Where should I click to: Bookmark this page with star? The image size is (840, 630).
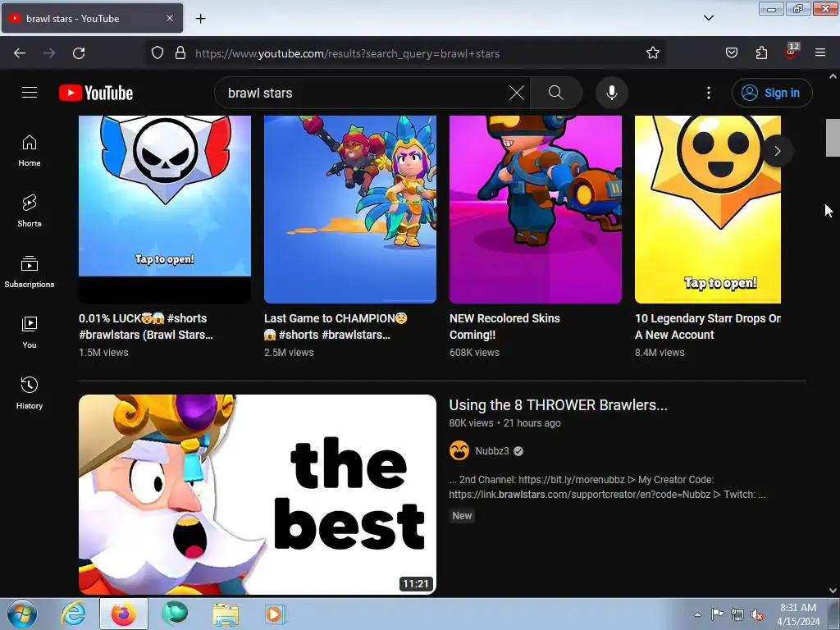652,53
